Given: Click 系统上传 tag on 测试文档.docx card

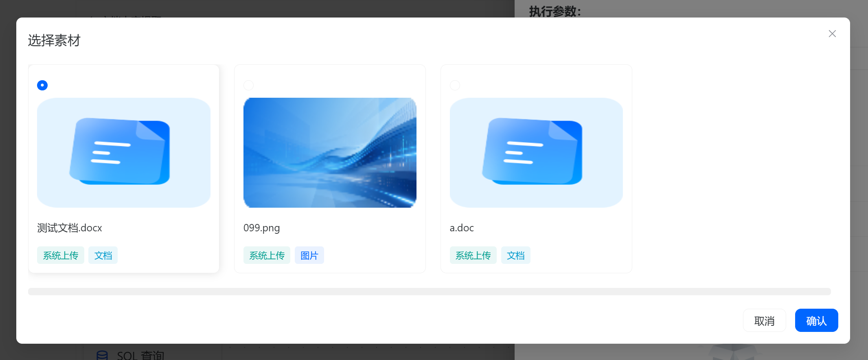Looking at the screenshot, I should point(60,255).
